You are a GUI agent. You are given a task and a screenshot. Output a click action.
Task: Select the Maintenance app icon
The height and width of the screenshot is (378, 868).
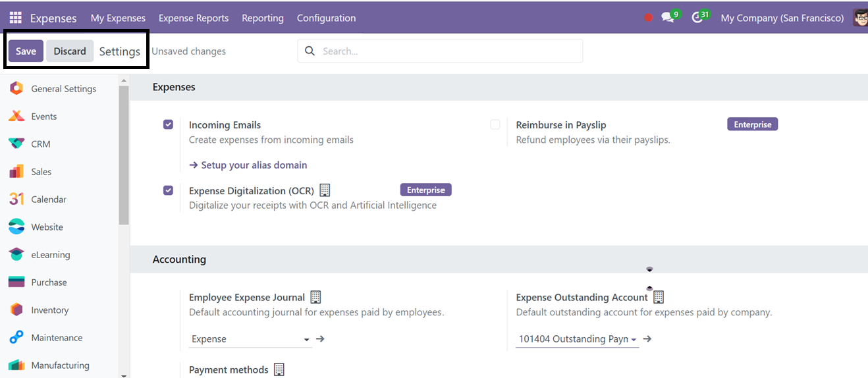[x=16, y=337]
